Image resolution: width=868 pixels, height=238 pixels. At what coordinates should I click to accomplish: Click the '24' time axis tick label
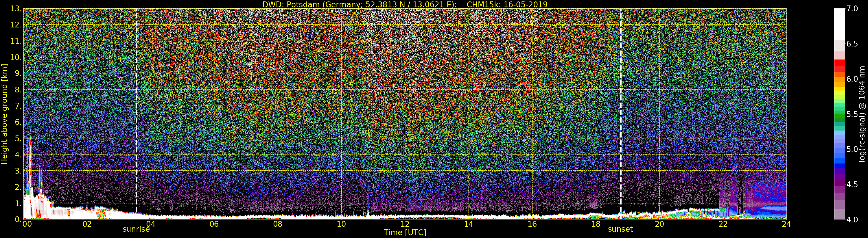tap(786, 224)
